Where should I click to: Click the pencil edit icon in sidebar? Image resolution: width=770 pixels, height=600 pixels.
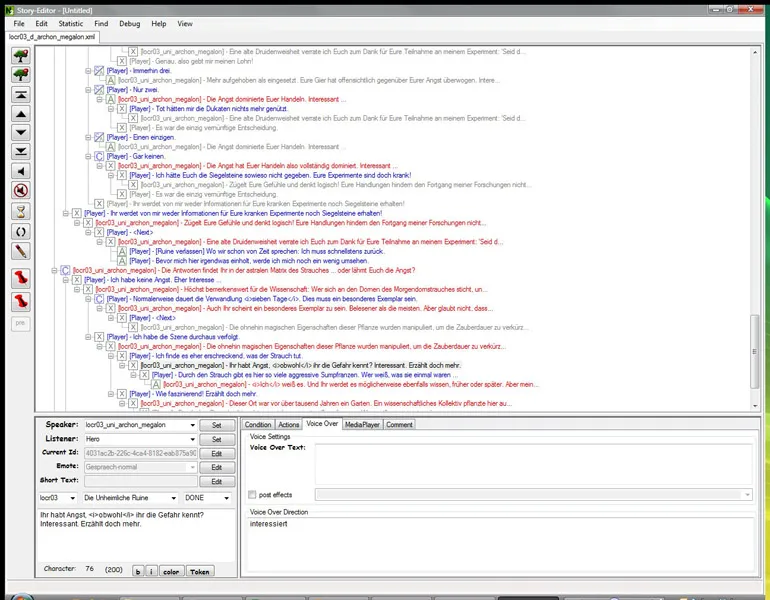(19, 250)
